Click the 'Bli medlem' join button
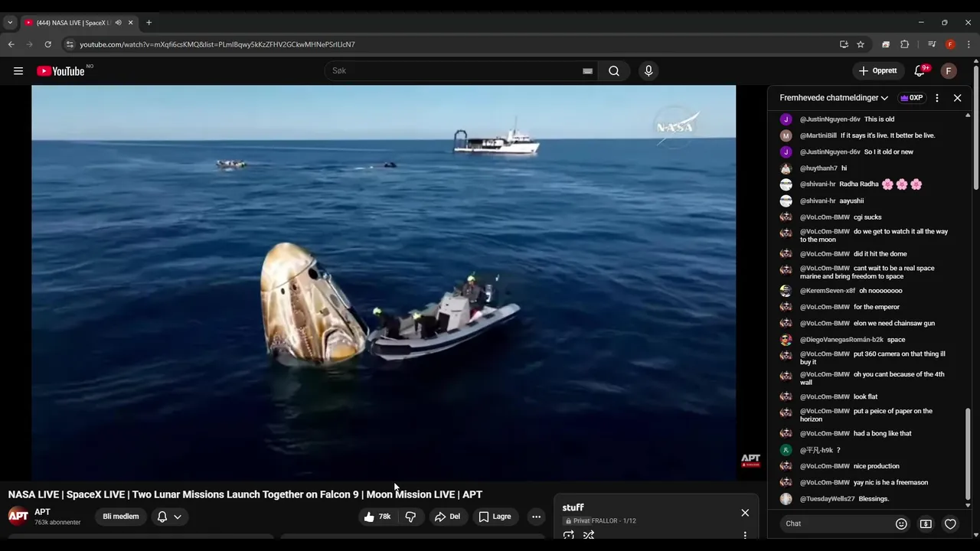 coord(121,517)
